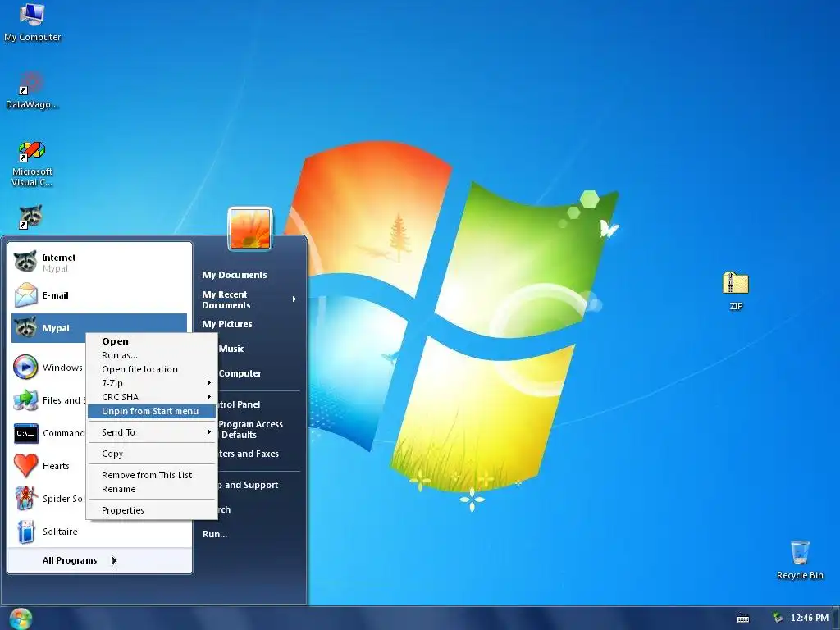Select the Recycle Bin icon
Screen dimensions: 840x630
800,559
